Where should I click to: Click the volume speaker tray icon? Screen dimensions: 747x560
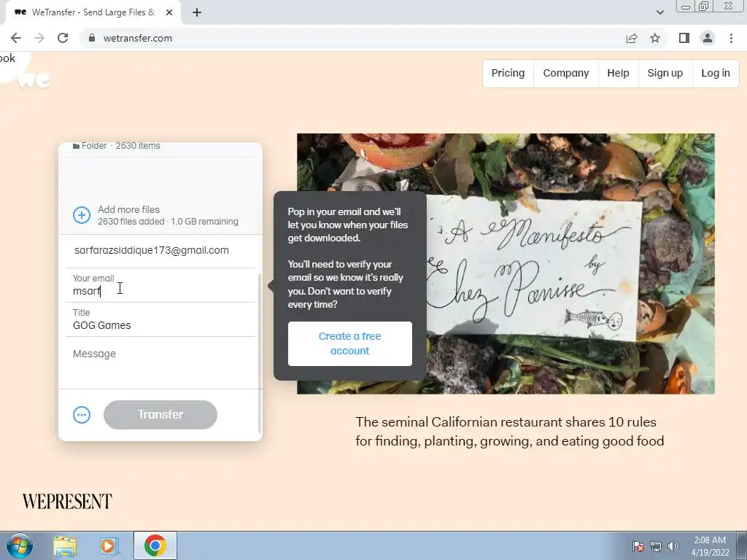click(x=673, y=546)
